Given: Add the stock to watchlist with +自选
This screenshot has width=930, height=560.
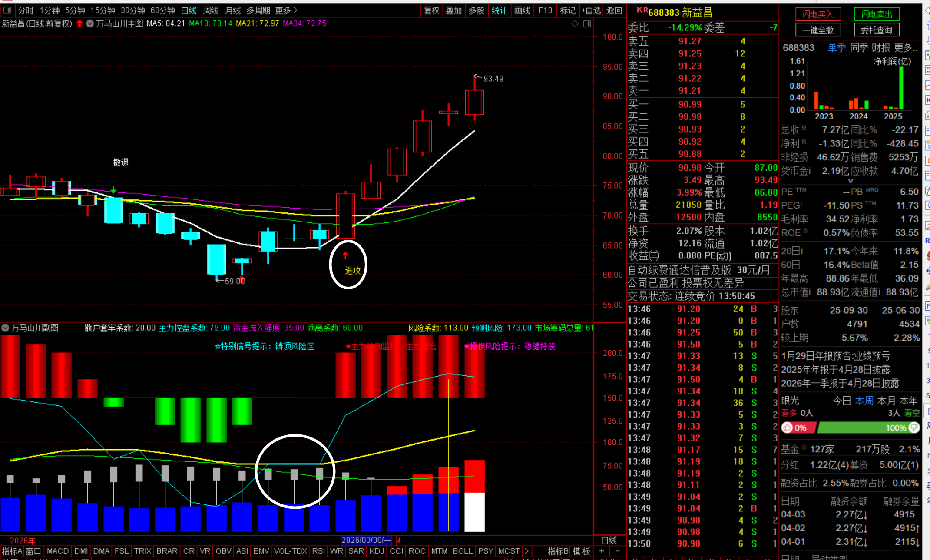Looking at the screenshot, I should (x=591, y=10).
